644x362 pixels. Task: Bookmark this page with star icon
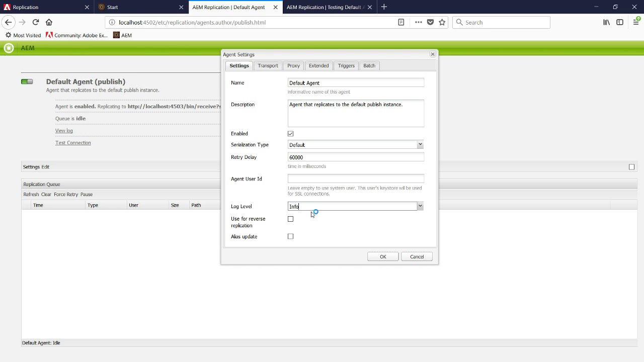click(442, 22)
